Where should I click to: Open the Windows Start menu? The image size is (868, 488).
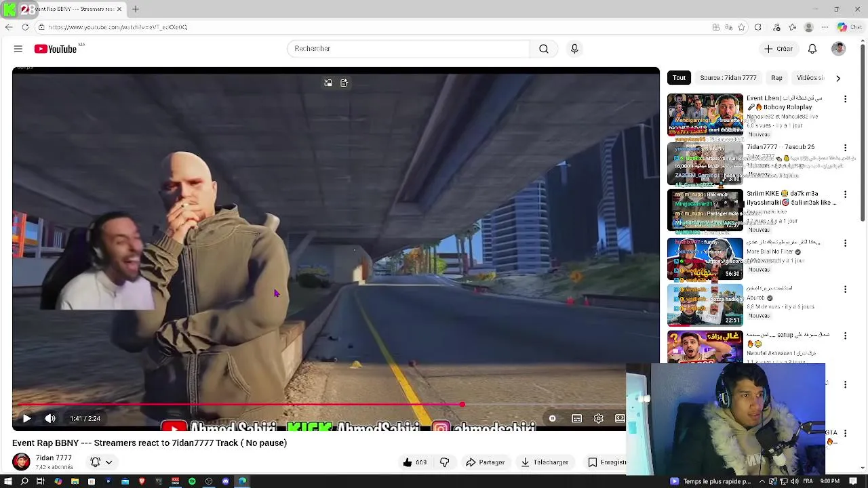7,481
